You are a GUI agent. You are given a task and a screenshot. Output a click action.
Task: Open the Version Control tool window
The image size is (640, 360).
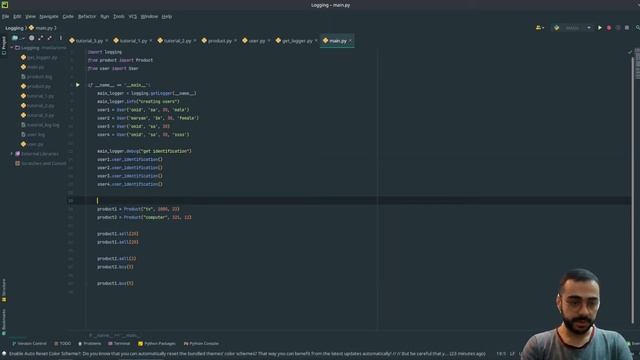coord(29,344)
